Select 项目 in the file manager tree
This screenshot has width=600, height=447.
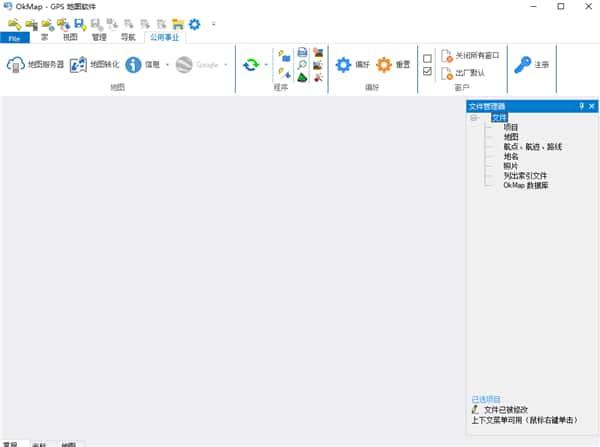pos(511,127)
